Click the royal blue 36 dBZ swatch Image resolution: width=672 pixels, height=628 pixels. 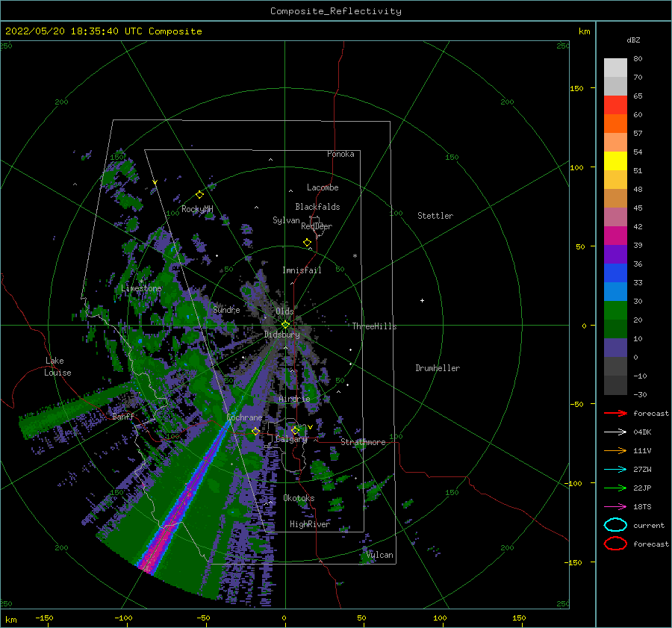(615, 273)
